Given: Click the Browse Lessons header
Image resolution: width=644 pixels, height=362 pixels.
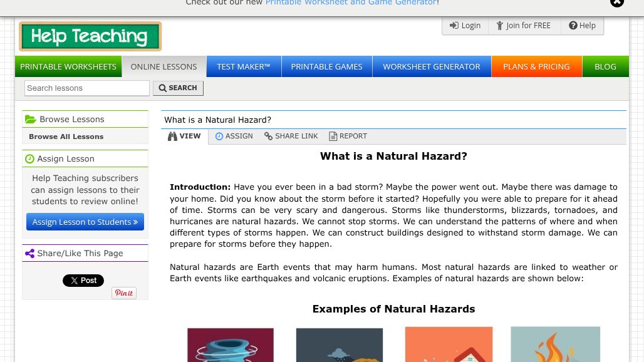Looking at the screenshot, I should (85, 119).
